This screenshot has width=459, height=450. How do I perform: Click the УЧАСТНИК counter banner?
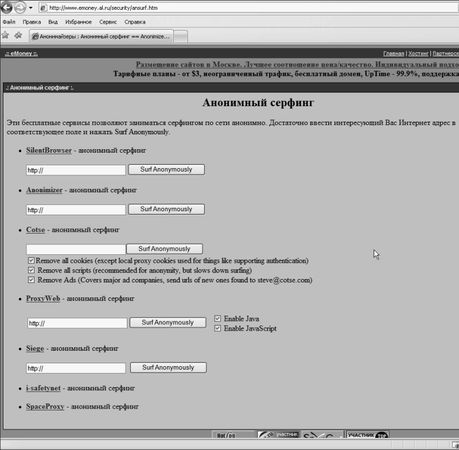pyautogui.click(x=367, y=435)
